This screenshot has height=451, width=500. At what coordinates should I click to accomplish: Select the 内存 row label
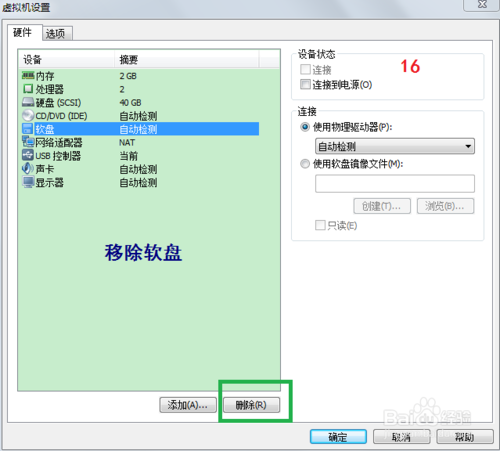click(45, 76)
